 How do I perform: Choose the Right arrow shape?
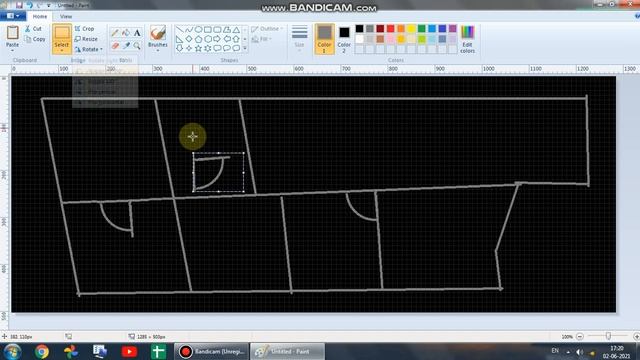[217, 39]
